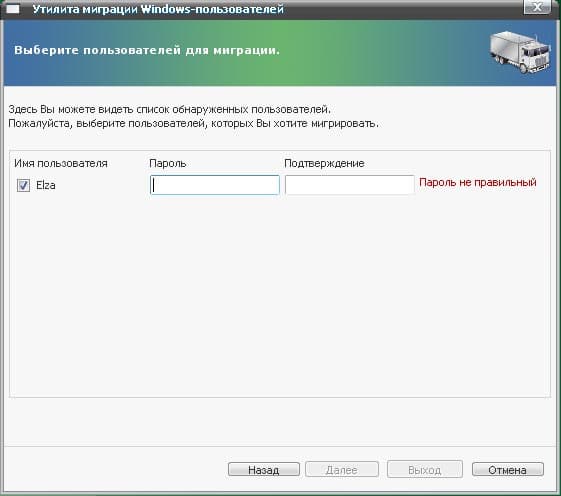Click the Пароль input field

(215, 185)
